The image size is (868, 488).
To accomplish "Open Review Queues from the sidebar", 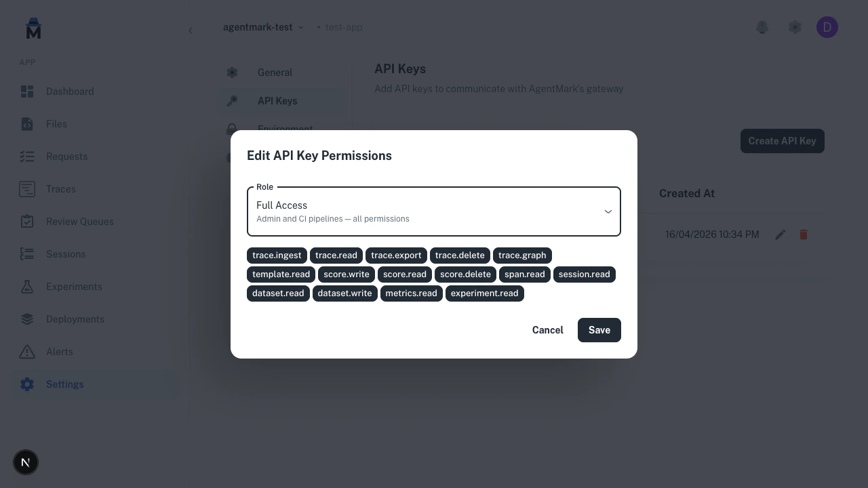I will click(81, 222).
